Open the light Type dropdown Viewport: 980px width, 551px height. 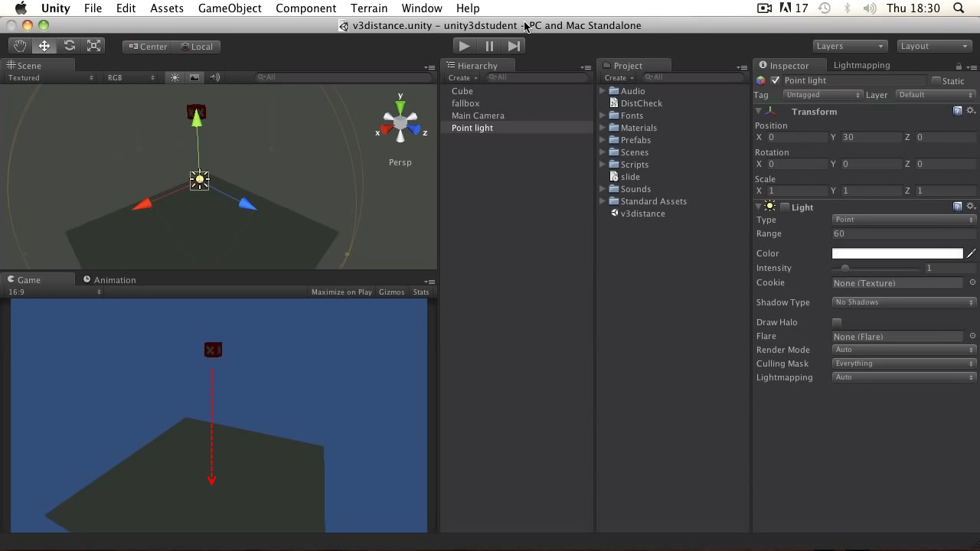click(903, 220)
